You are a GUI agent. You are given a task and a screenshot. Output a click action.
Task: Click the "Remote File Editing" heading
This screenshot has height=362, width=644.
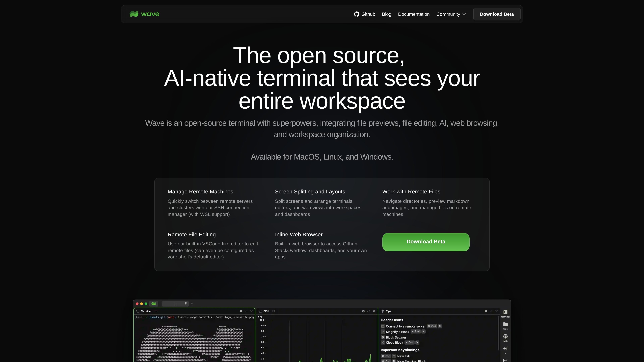(192, 235)
